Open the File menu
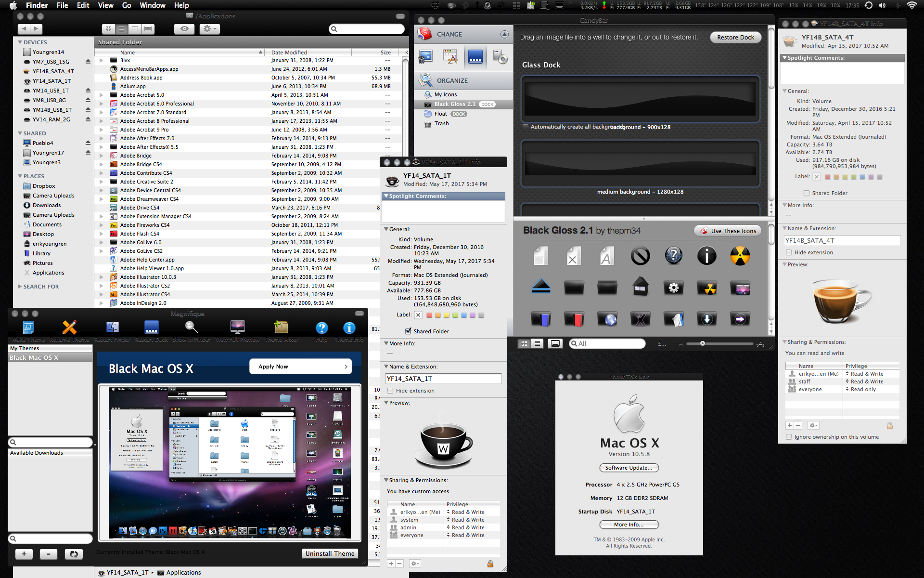Screen dimensions: 924x578 (x=62, y=5)
